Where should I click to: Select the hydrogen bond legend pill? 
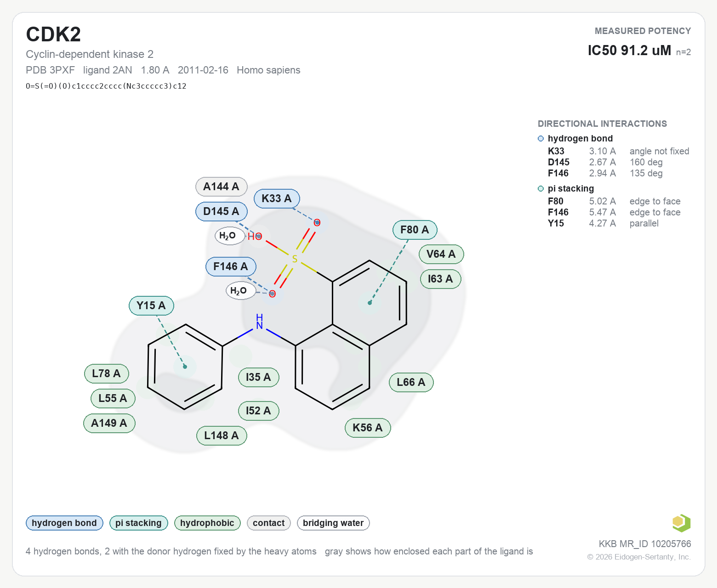click(x=64, y=523)
